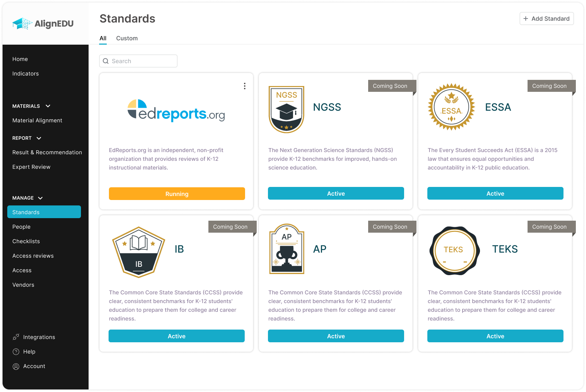Screen dimensions: 586x392
Task: Collapse the MATERIALS section chevron
Action: 48,106
